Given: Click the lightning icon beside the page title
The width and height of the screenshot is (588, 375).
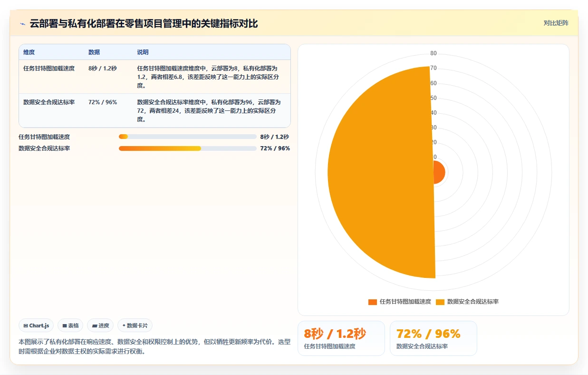Looking at the screenshot, I should (23, 24).
